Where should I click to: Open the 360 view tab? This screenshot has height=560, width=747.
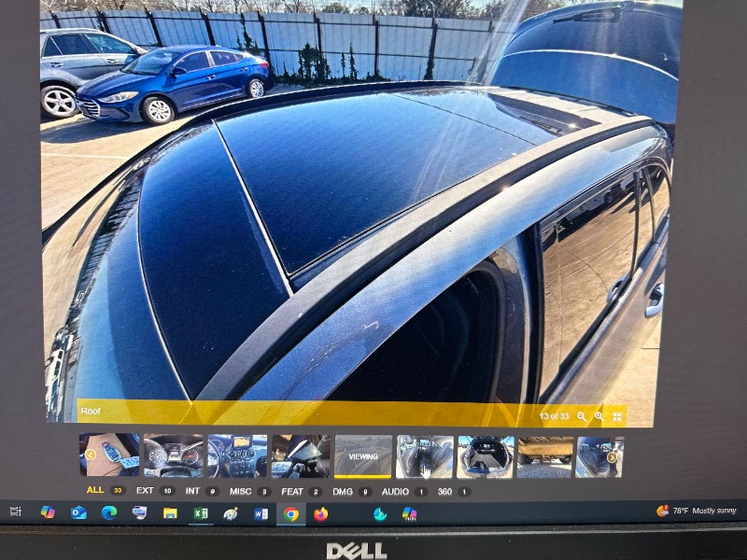tap(444, 490)
